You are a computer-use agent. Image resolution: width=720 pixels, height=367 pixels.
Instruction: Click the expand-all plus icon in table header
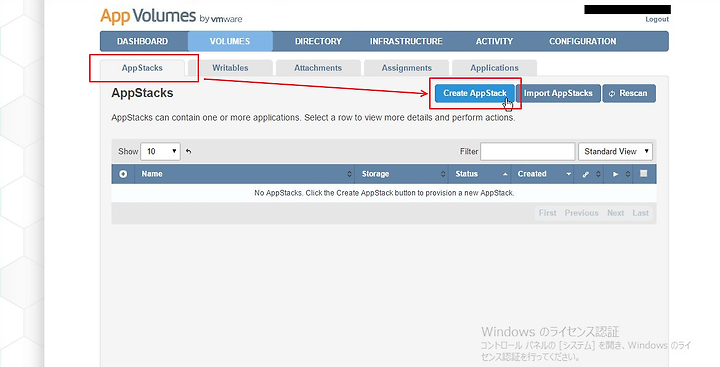pyautogui.click(x=123, y=174)
